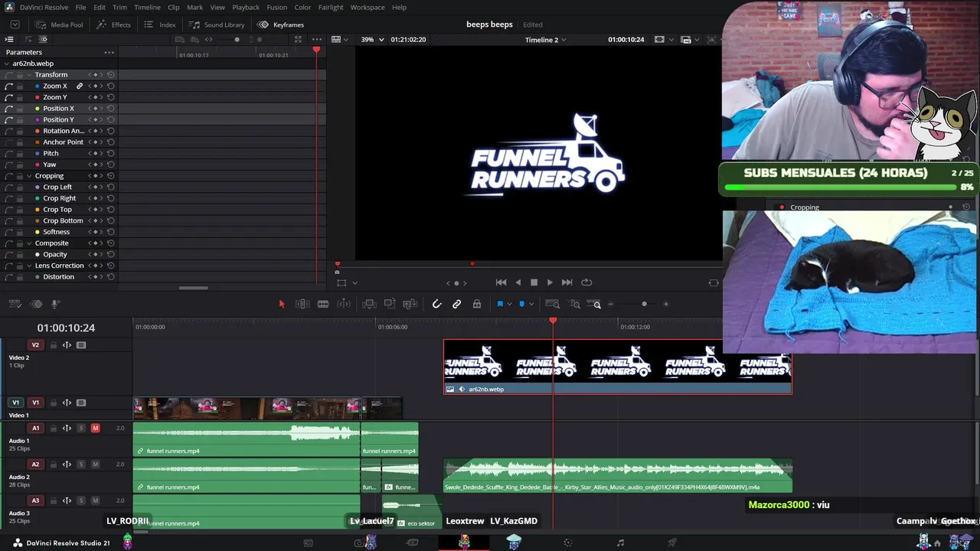Click the Go to First Frame button
980x551 pixels.
(x=501, y=282)
